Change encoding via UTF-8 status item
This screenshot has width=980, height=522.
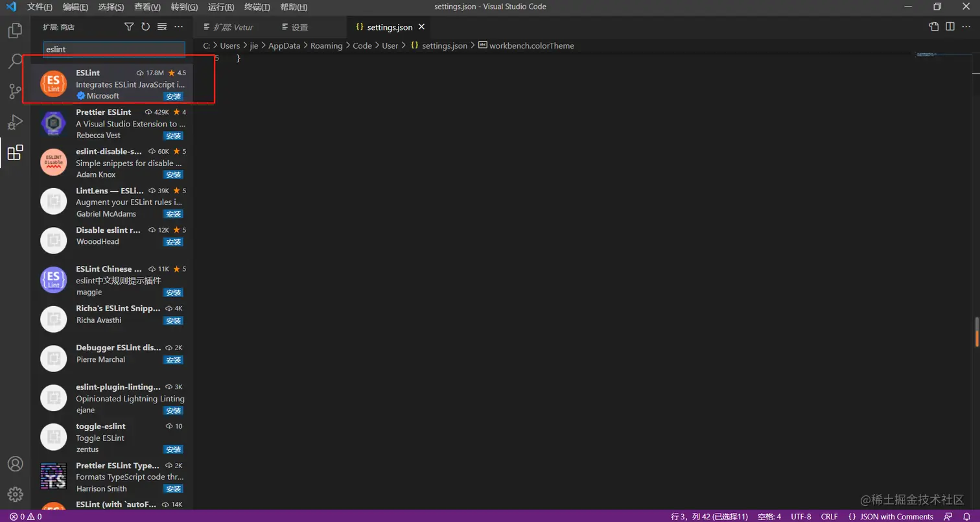[x=800, y=517]
